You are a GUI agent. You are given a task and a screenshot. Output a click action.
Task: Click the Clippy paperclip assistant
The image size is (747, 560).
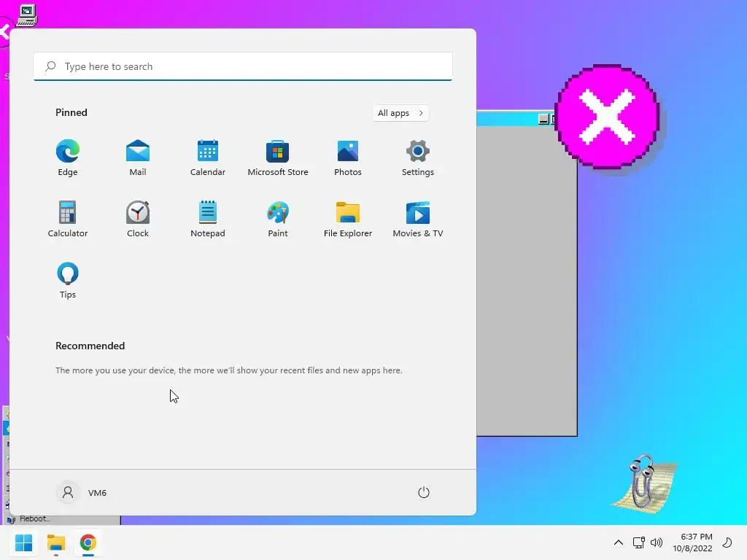pyautogui.click(x=644, y=483)
